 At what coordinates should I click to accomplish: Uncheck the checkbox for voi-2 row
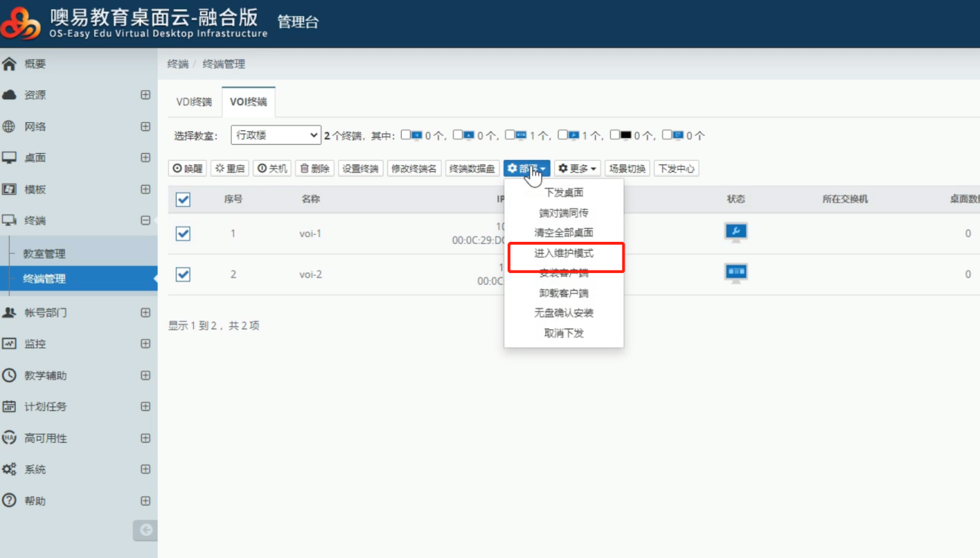pos(183,274)
